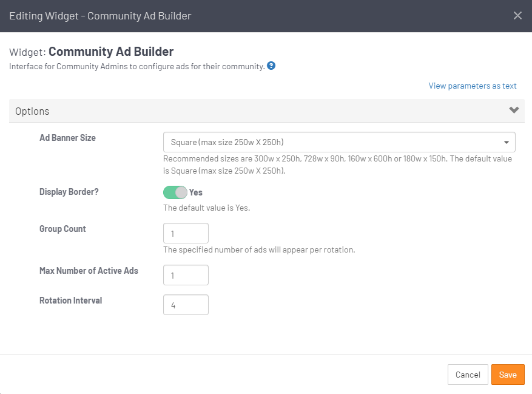Screen dimensions: 532x394
Task: Click the Ad Banner Size label
Action: [x=67, y=138]
